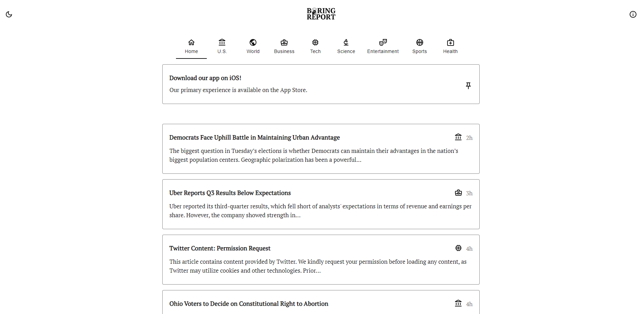Select the Sports basketball icon
Image resolution: width=644 pixels, height=314 pixels.
click(419, 42)
